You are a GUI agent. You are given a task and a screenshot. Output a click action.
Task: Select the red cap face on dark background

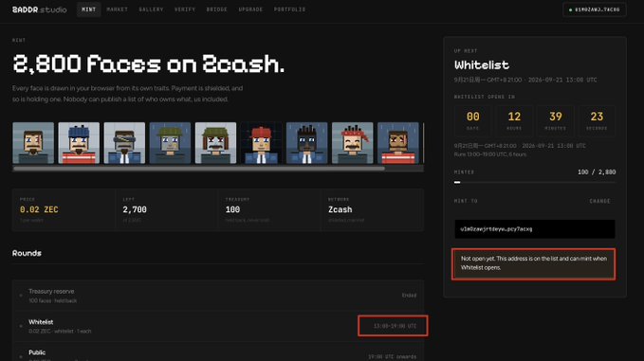point(261,143)
